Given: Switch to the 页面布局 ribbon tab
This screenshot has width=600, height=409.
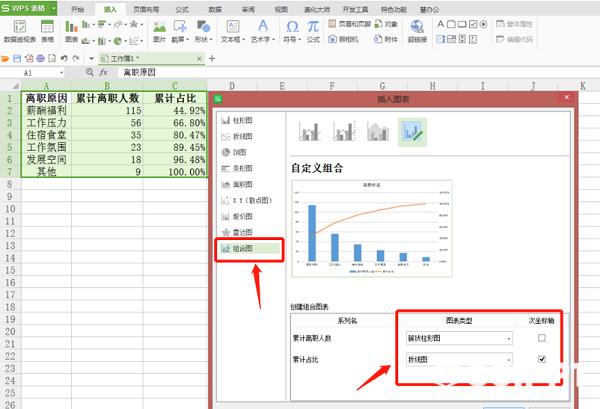Looking at the screenshot, I should (x=146, y=10).
